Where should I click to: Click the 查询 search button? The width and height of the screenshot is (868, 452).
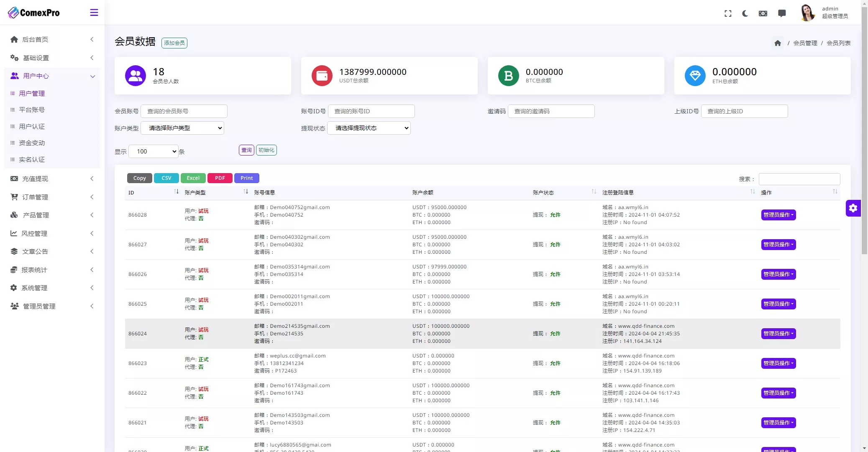click(246, 150)
